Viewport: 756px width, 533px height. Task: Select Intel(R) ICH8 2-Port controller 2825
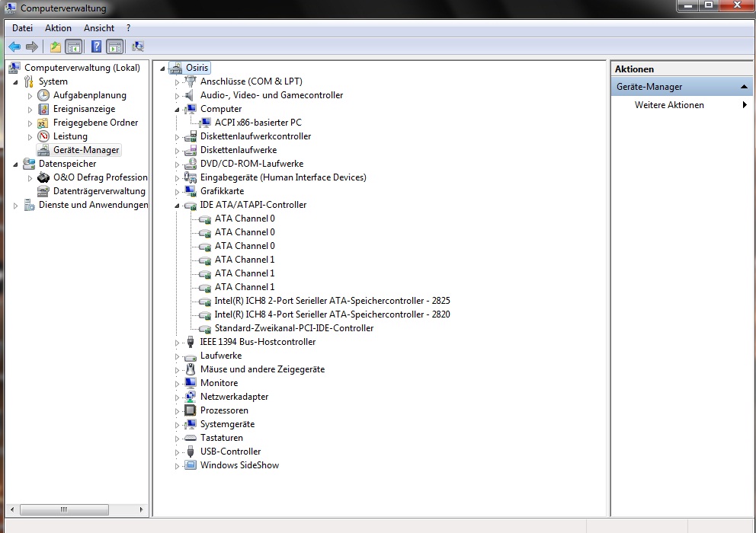(x=332, y=301)
